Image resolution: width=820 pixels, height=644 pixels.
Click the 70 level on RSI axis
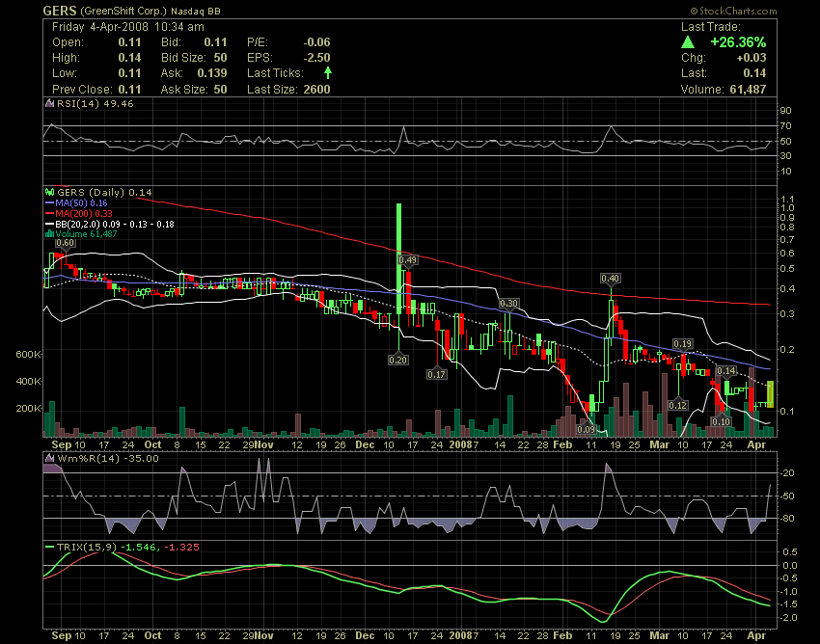pyautogui.click(x=786, y=126)
